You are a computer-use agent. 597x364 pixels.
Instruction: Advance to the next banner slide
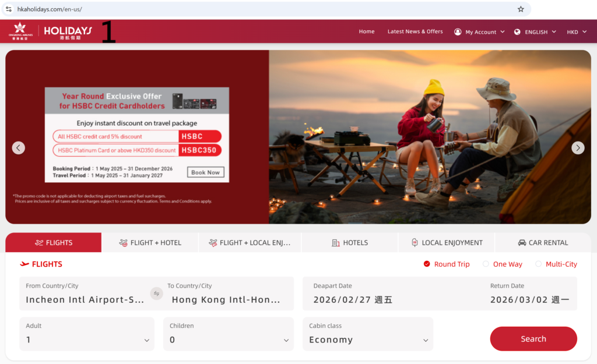click(x=577, y=148)
